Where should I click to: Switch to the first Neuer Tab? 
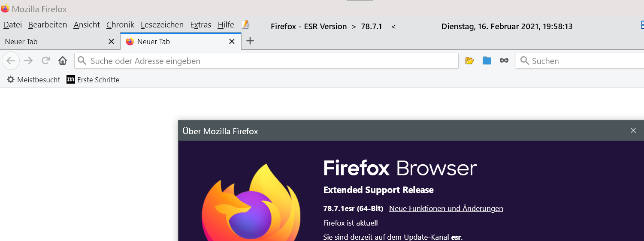[60, 42]
